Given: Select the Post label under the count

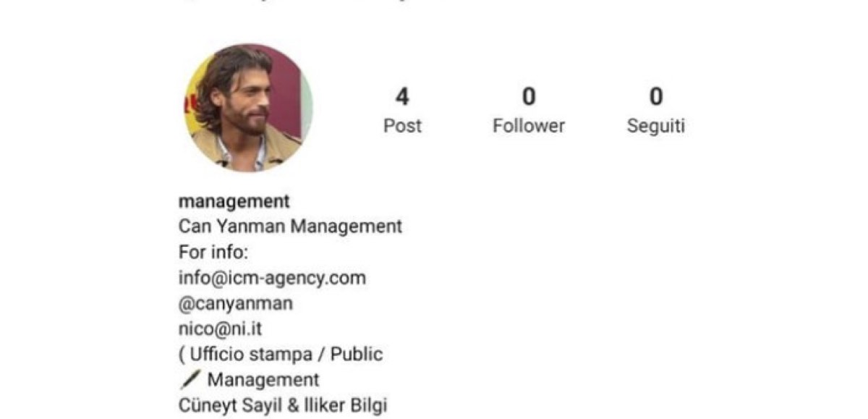Looking at the screenshot, I should pos(402,126).
